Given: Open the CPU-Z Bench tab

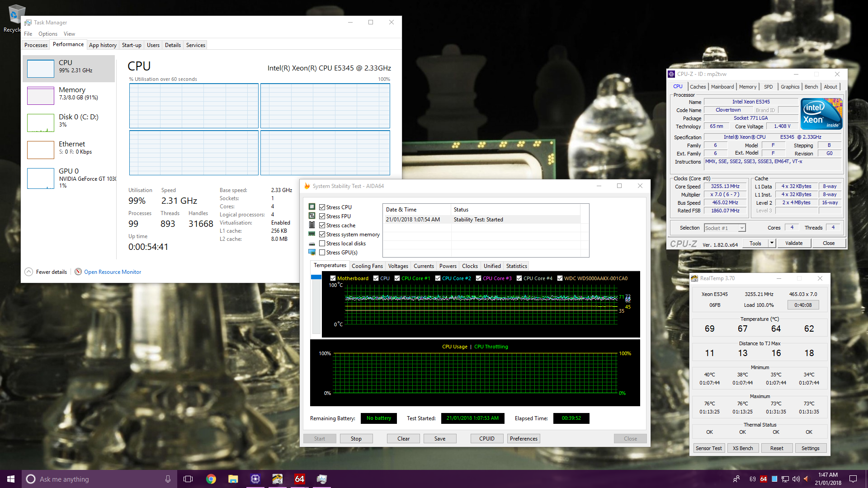Looking at the screenshot, I should click(811, 87).
